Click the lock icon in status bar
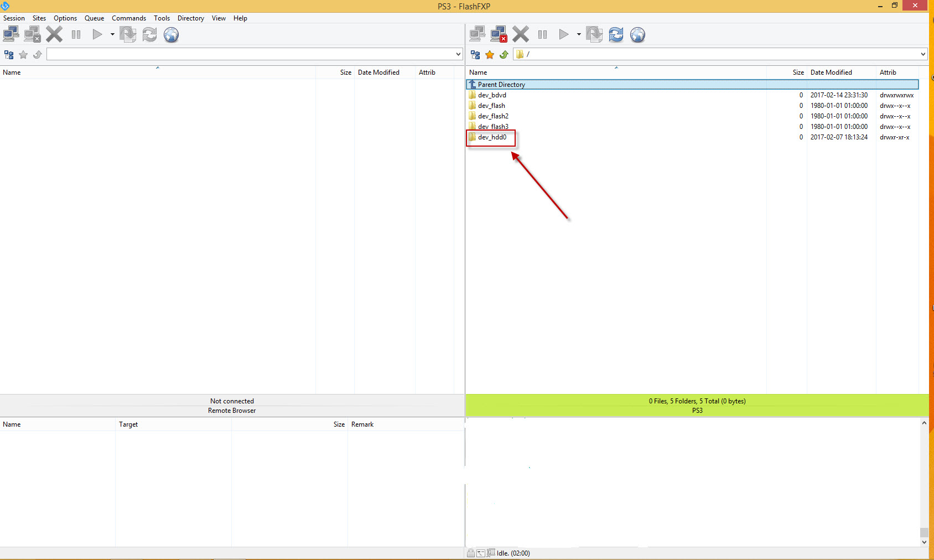The image size is (934, 560). click(470, 553)
